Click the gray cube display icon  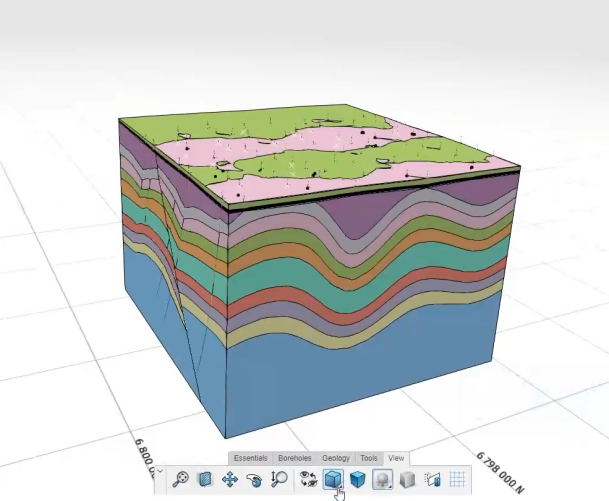pyautogui.click(x=408, y=480)
